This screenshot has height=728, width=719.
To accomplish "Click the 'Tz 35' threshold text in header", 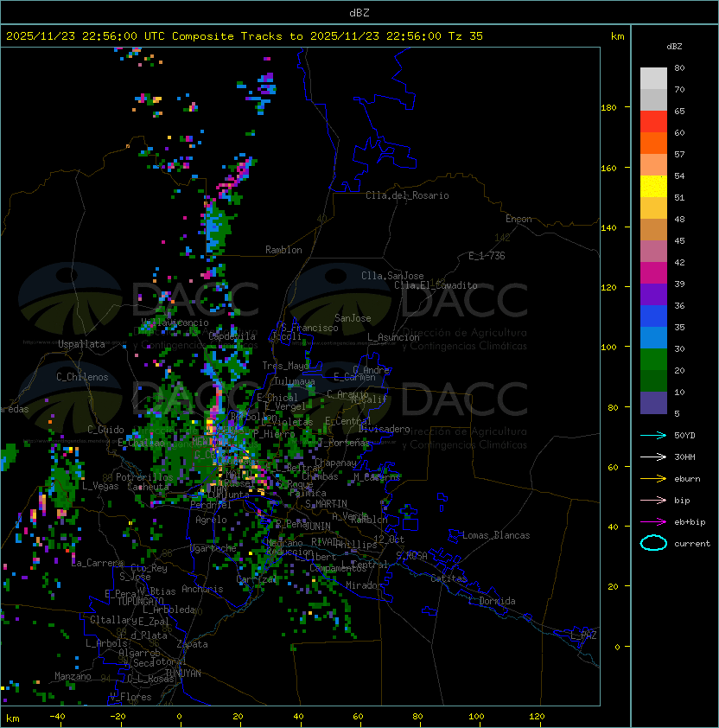I will click(x=466, y=36).
